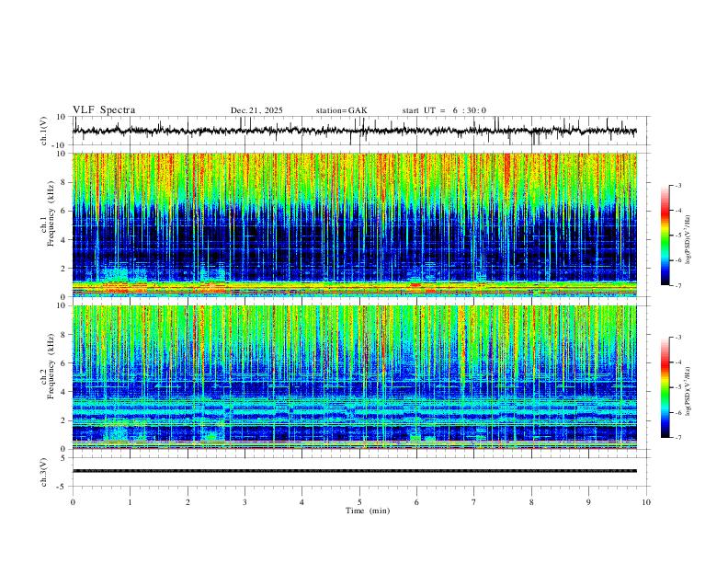Click the "-5" tick on ch.2 color bar
728x563 pixels.
[x=678, y=387]
